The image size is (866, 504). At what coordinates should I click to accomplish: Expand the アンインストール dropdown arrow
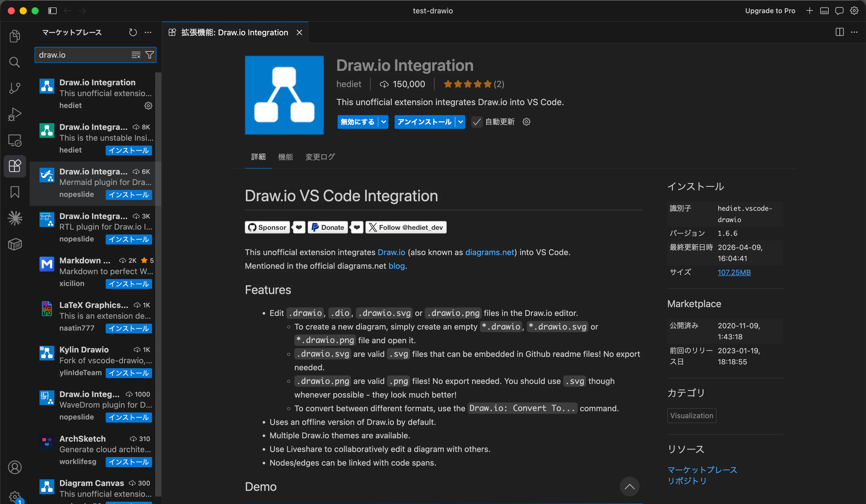click(461, 122)
